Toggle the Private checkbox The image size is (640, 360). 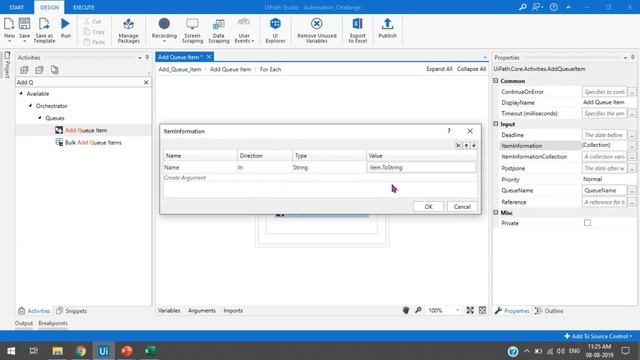pos(587,223)
